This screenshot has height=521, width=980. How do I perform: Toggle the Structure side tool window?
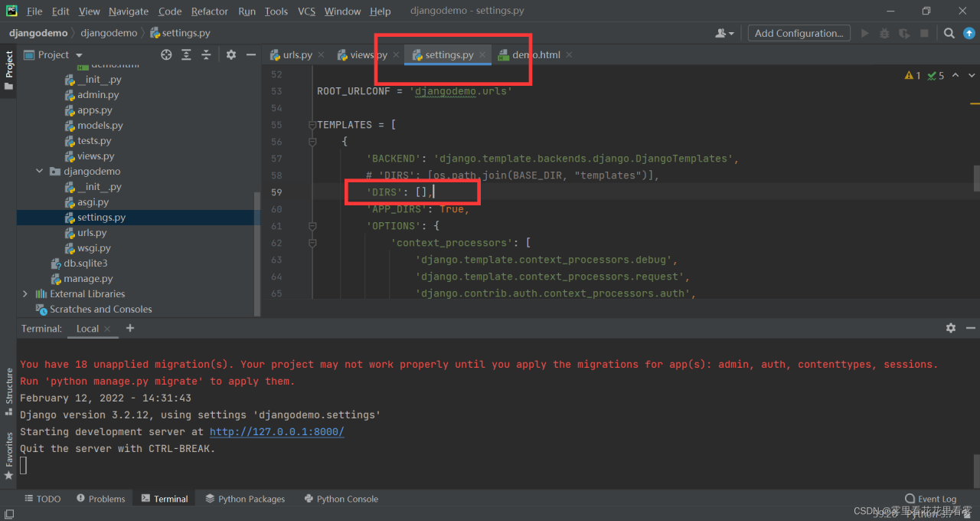point(8,392)
